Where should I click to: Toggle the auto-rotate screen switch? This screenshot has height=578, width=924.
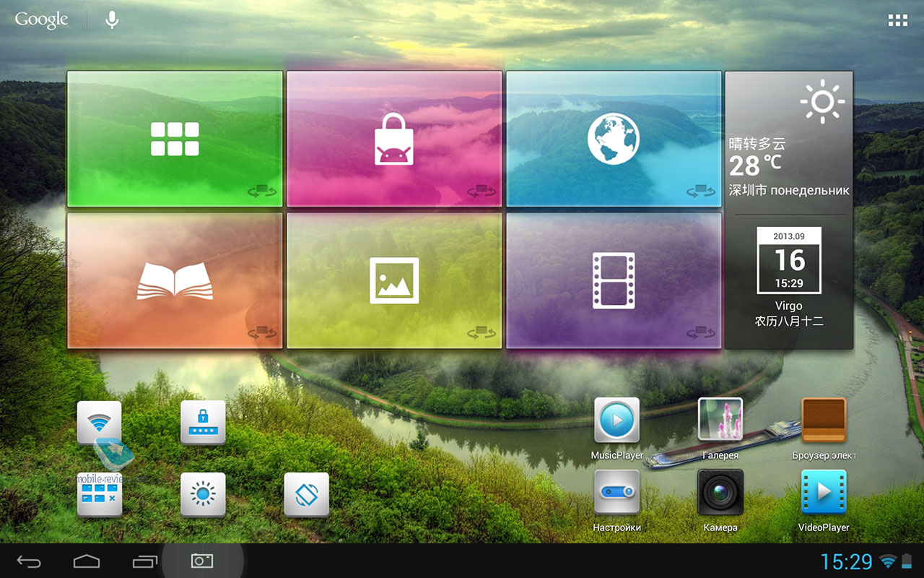click(x=306, y=494)
